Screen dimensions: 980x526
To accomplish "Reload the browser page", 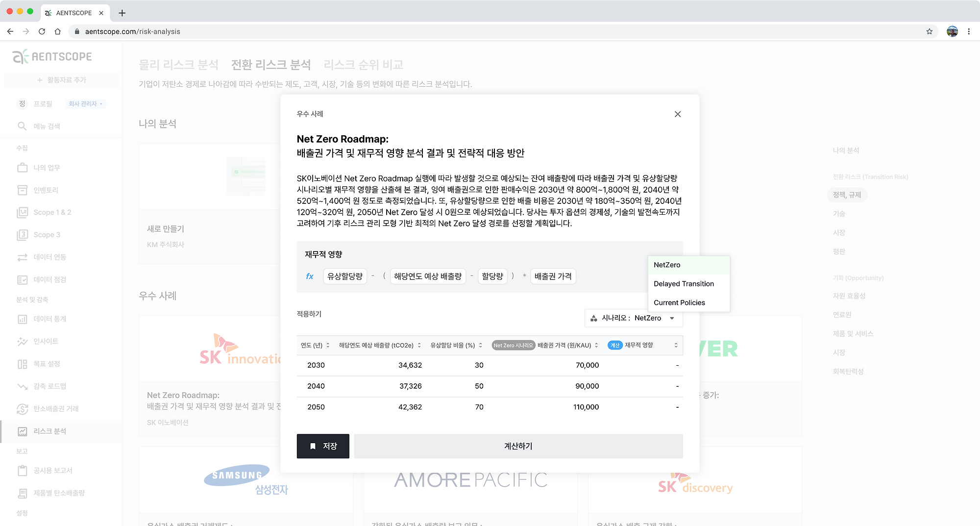I will point(42,31).
